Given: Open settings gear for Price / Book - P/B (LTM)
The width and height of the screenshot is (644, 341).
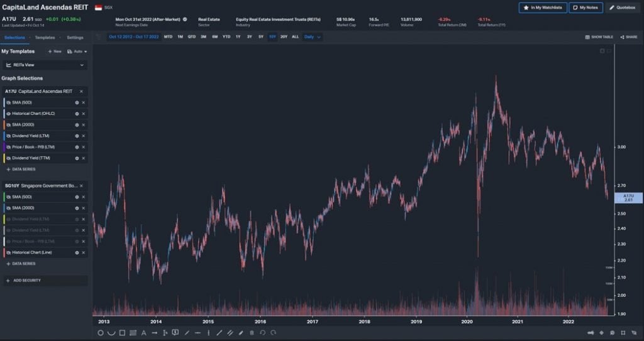Looking at the screenshot, I should (x=77, y=147).
